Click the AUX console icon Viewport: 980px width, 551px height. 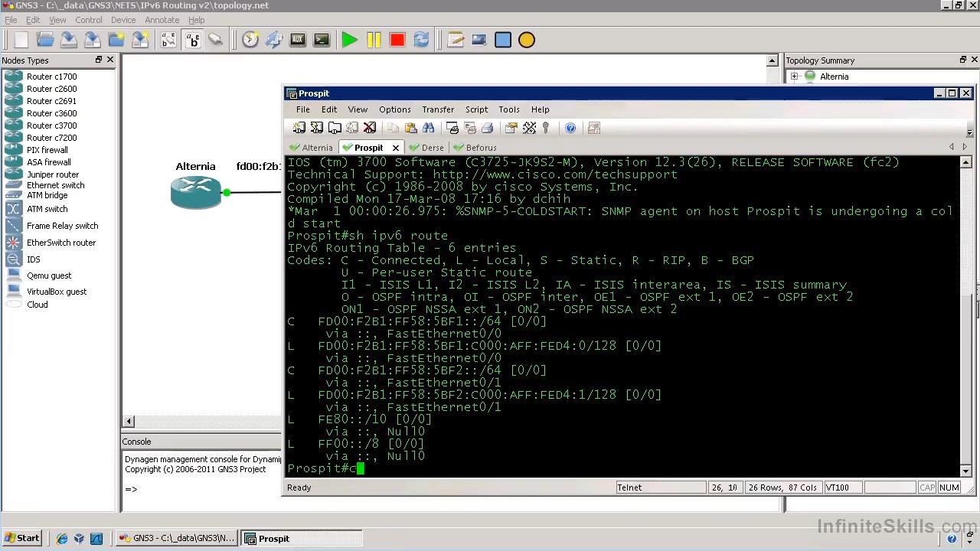tap(298, 40)
